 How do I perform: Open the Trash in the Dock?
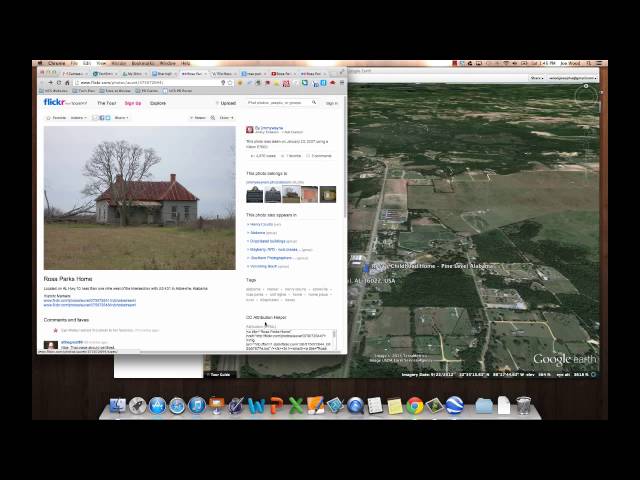click(523, 406)
